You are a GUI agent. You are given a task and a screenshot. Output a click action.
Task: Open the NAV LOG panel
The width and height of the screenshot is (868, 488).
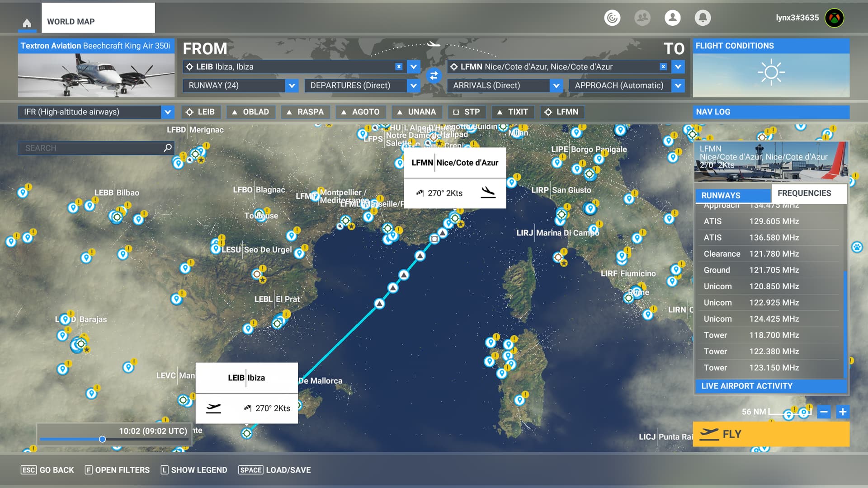tap(771, 112)
